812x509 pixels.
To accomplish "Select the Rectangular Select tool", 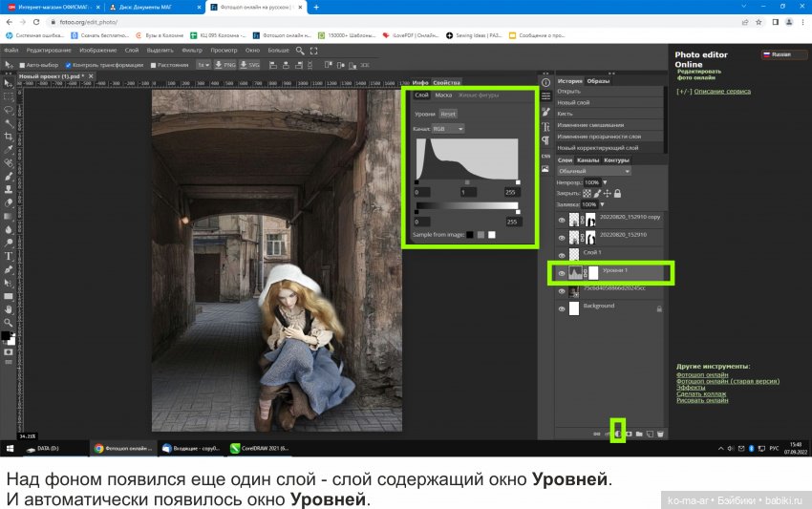I will coord(9,96).
